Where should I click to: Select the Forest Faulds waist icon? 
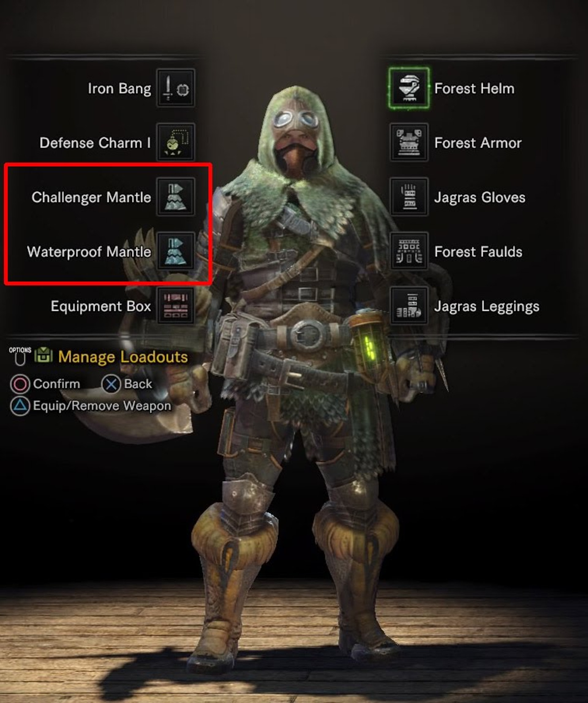pyautogui.click(x=409, y=251)
